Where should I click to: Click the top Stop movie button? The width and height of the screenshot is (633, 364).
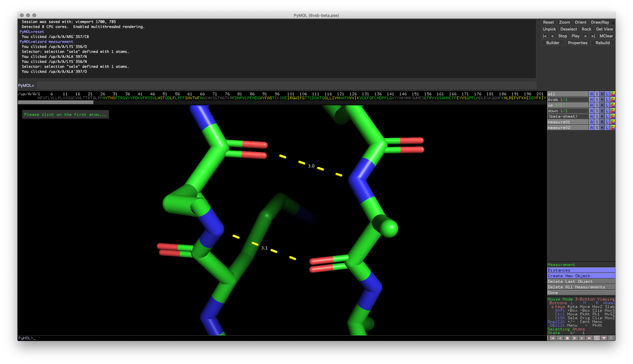(x=563, y=36)
